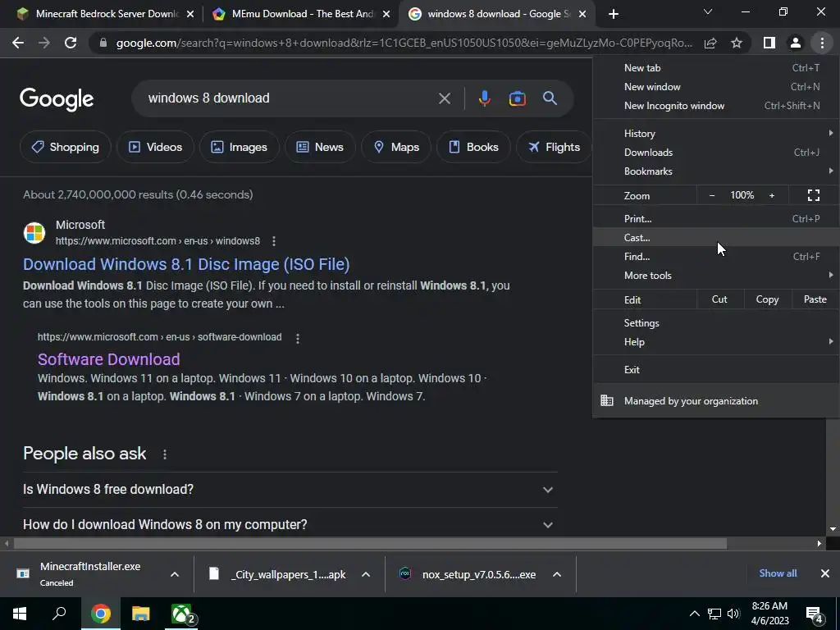Open options for MinecraftInstaller.exe download
The width and height of the screenshot is (840, 630).
pyautogui.click(x=175, y=575)
